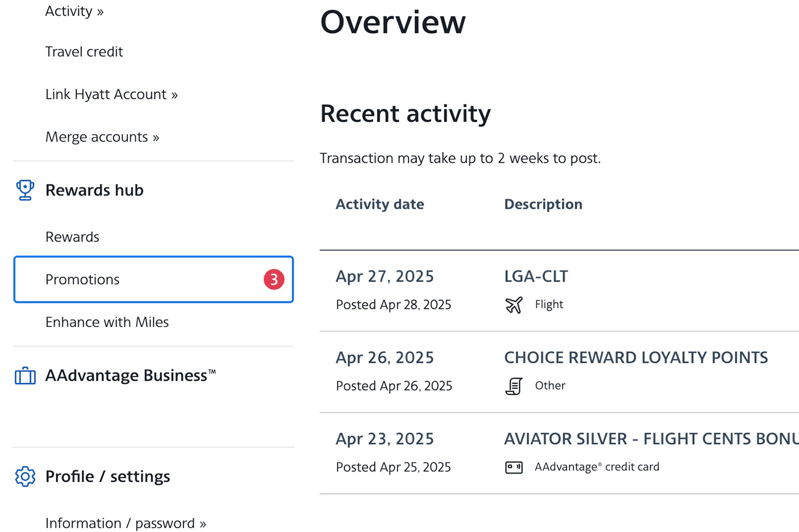Select Rewards under Rewards hub
This screenshot has height=532, width=799.
[72, 237]
